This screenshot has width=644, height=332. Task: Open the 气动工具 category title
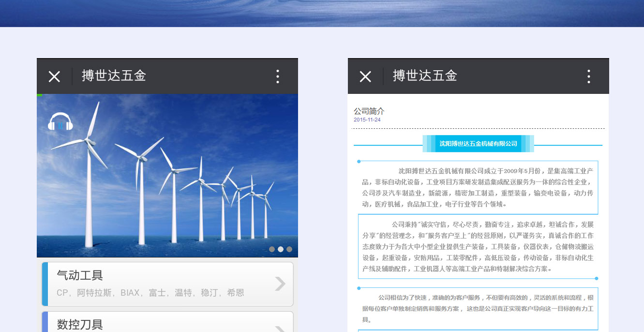80,275
